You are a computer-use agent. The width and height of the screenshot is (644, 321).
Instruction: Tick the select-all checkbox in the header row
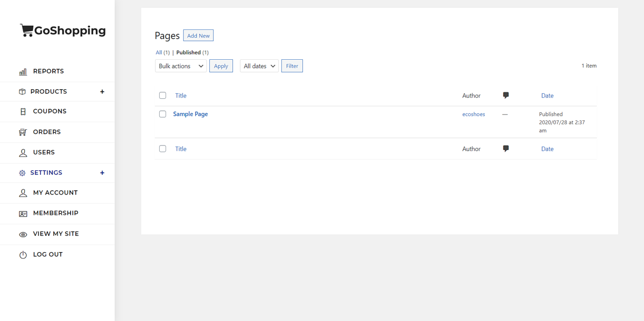(162, 96)
